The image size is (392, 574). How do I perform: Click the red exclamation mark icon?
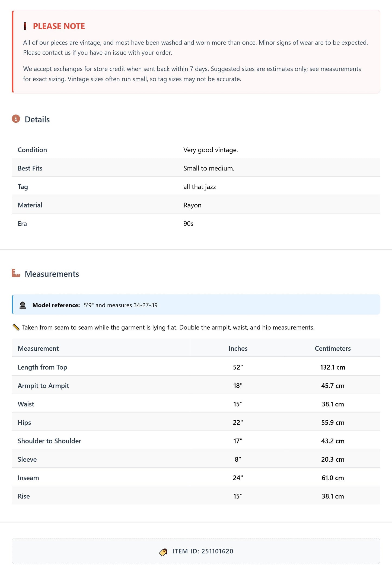point(25,26)
